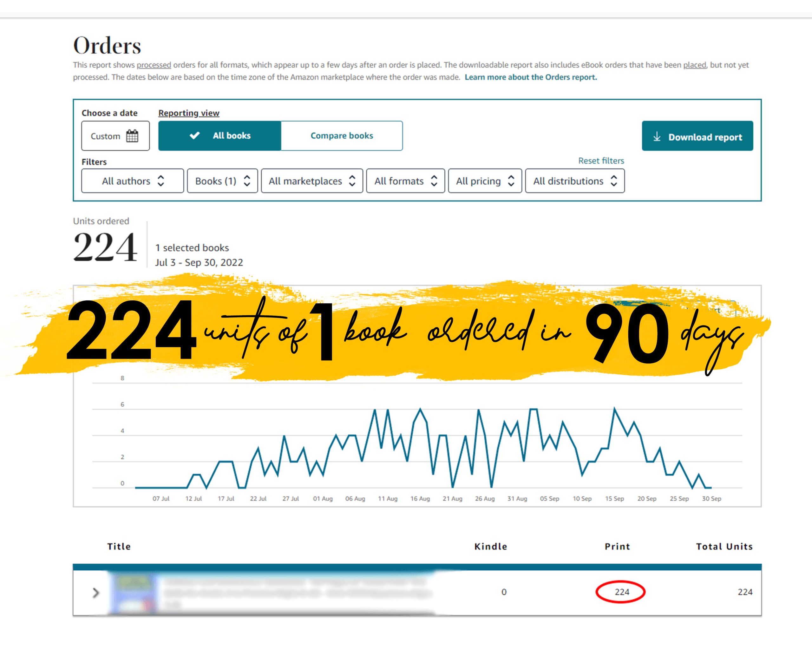
Task: Click the All authors up-down arrows icon
Action: click(x=161, y=181)
